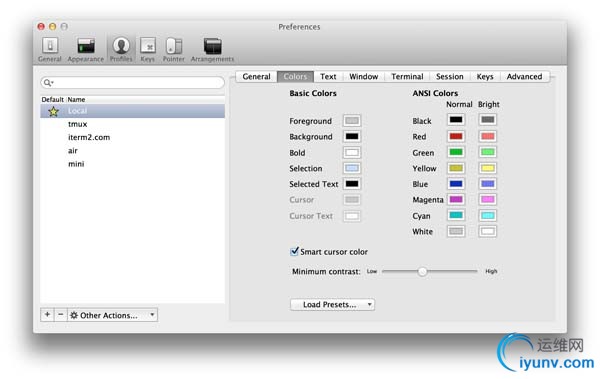Click the Bright Yellow ANSI swatch

(x=488, y=168)
